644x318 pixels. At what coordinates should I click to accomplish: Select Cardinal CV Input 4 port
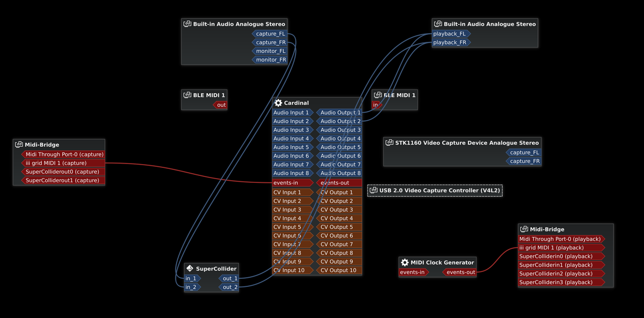pos(293,218)
